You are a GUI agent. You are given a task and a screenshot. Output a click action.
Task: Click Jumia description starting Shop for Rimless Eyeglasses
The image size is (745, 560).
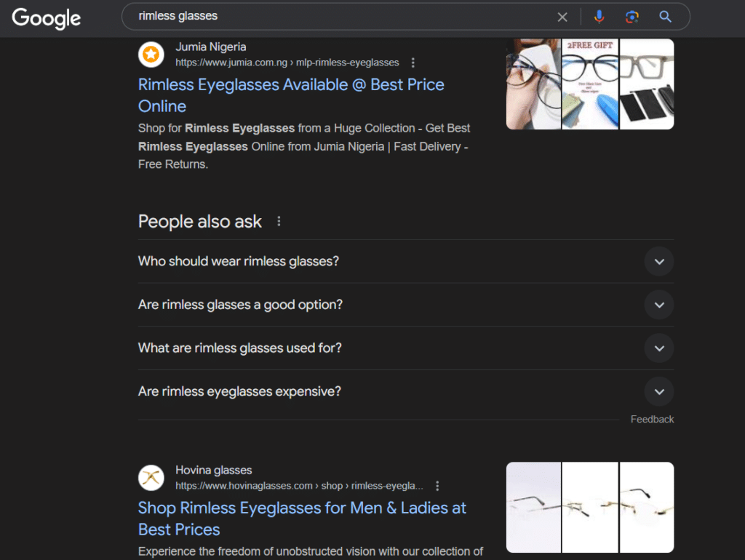click(304, 146)
